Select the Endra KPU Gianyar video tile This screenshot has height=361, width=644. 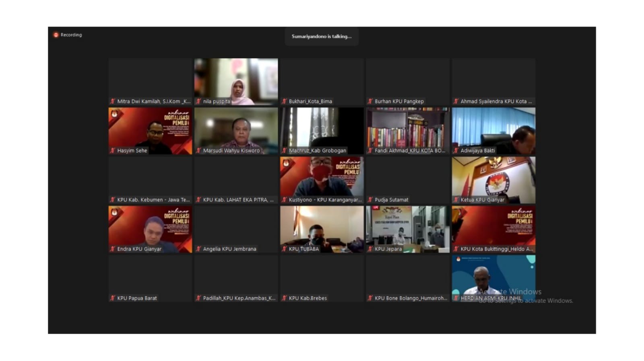[x=150, y=227]
